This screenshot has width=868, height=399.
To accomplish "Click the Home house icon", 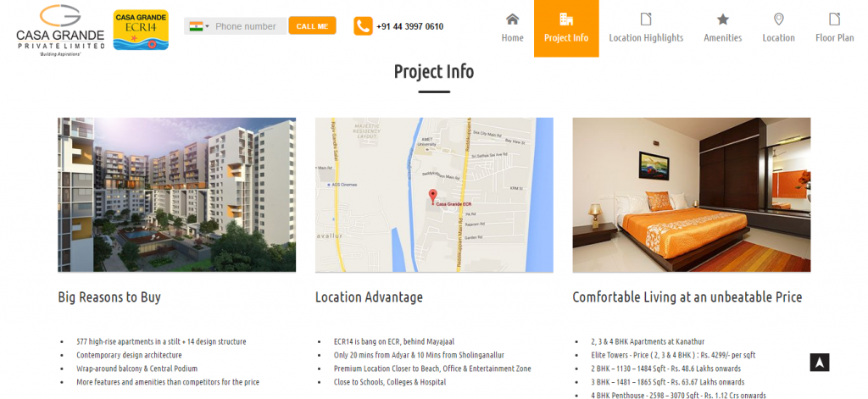I will (x=513, y=19).
